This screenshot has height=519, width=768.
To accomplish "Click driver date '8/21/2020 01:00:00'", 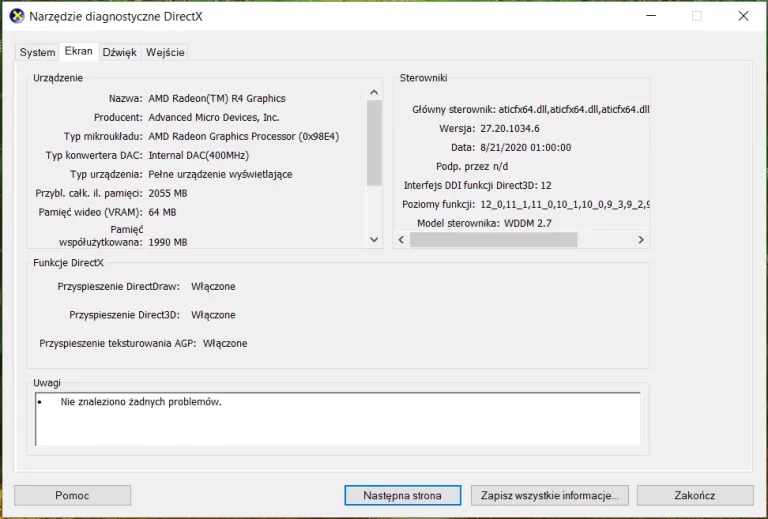I will (x=526, y=147).
